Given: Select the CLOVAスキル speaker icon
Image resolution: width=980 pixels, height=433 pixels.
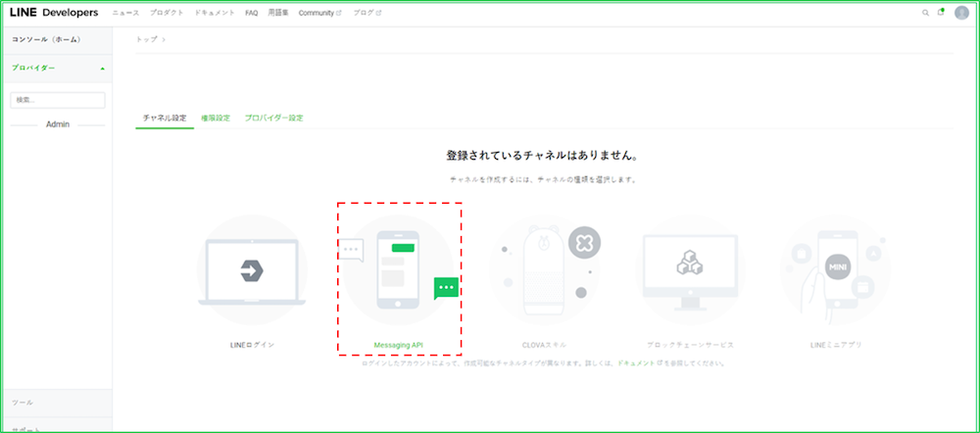Looking at the screenshot, I should pos(544,270).
